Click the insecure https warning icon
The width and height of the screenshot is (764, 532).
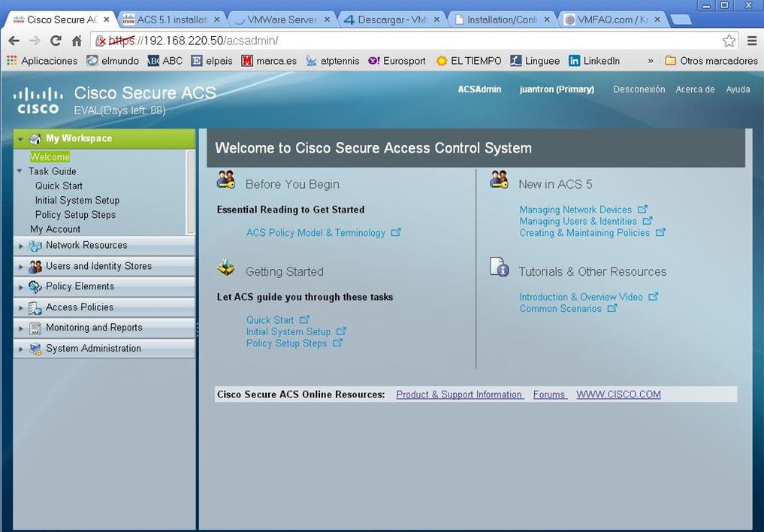click(x=101, y=41)
